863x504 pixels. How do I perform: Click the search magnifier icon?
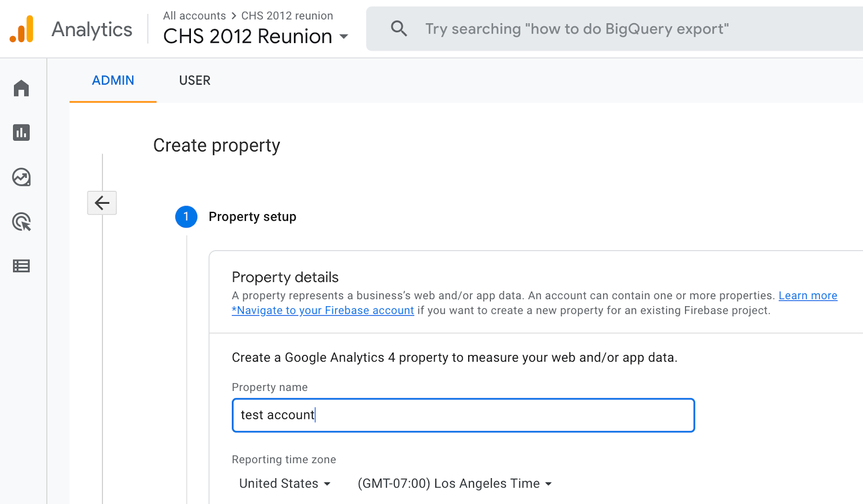click(x=399, y=29)
